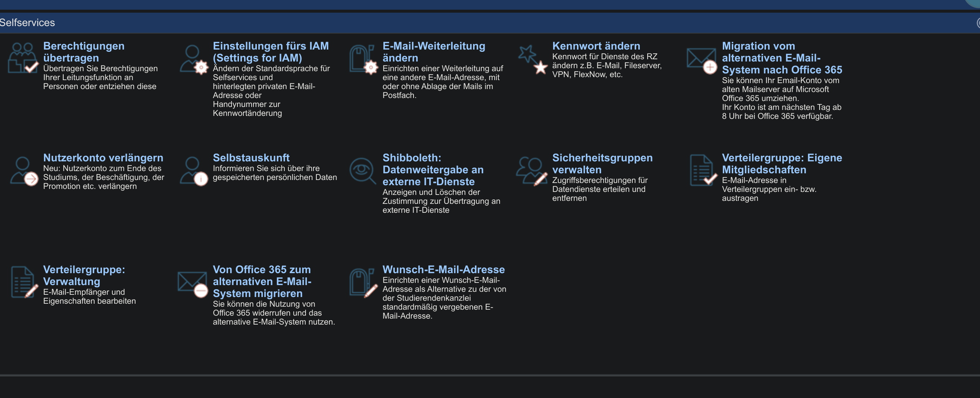Viewport: 980px width, 398px height.
Task: Click the Sicherheitsgruppen verwalten group-pencil icon
Action: pyautogui.click(x=532, y=171)
